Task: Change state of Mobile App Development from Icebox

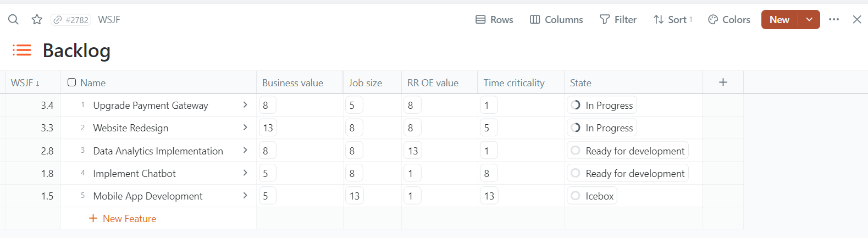Action: 592,196
